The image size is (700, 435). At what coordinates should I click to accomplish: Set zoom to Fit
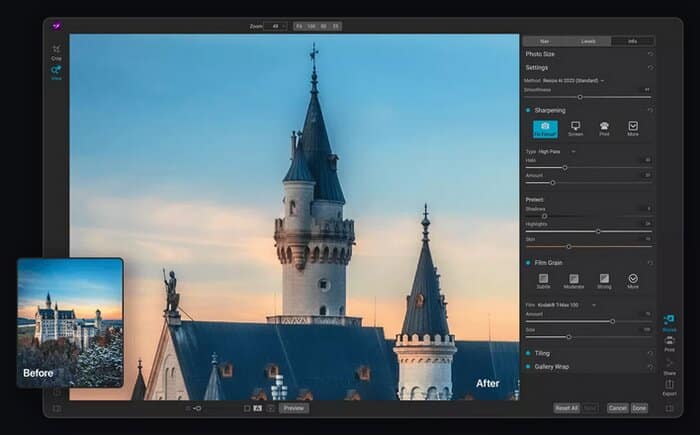click(299, 26)
